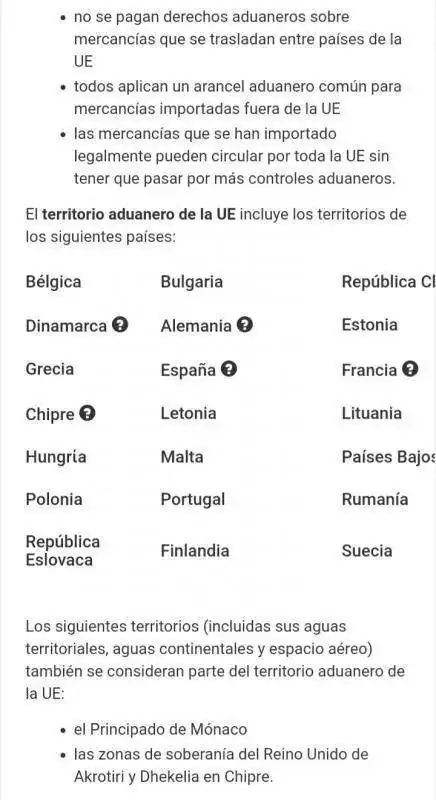The image size is (436, 800).
Task: Select Rumanía in the table
Action: (x=375, y=499)
